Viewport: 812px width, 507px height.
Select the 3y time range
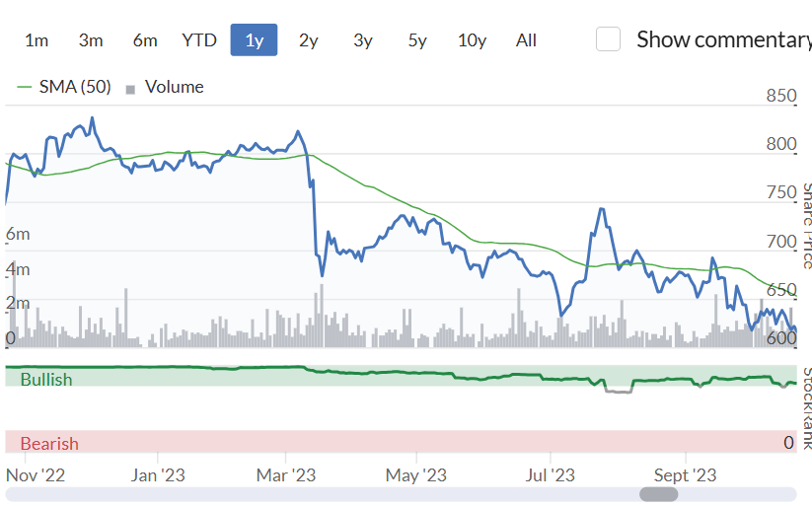[363, 39]
